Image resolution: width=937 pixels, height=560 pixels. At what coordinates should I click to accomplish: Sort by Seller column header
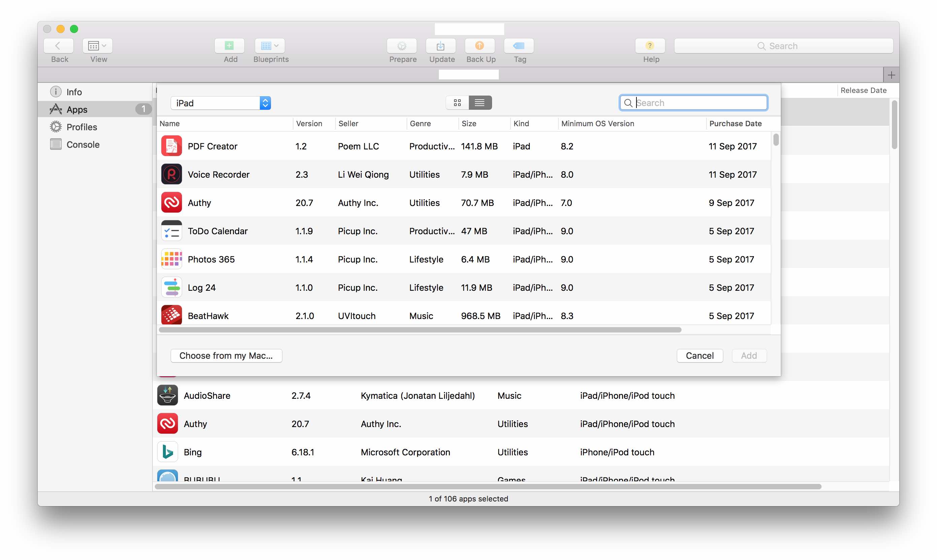click(x=371, y=124)
